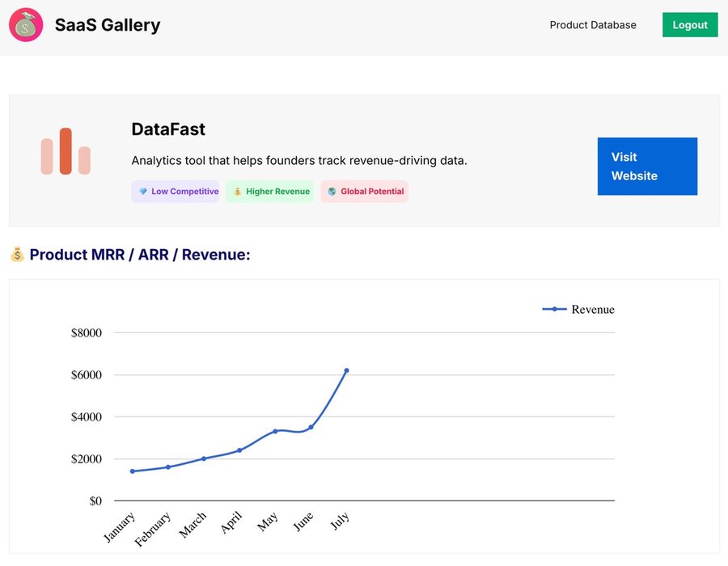Click the DataFast bar chart logo
728x566 pixels.
pos(66,151)
